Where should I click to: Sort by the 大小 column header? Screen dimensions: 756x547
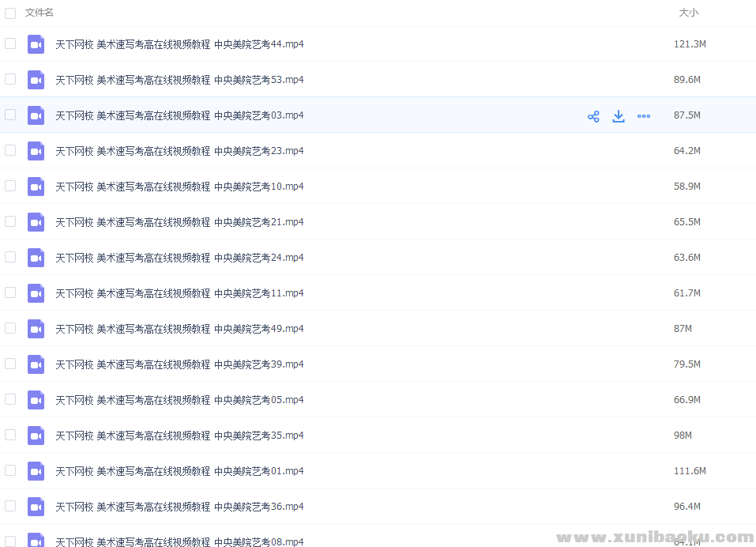[x=688, y=13]
